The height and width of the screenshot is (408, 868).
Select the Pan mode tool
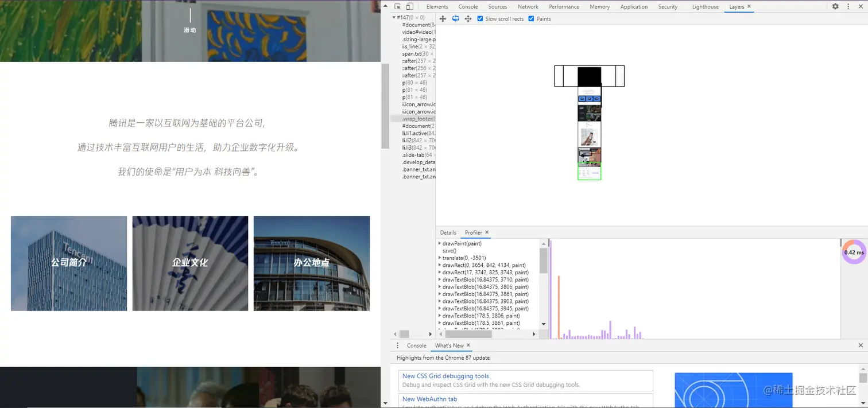[443, 19]
